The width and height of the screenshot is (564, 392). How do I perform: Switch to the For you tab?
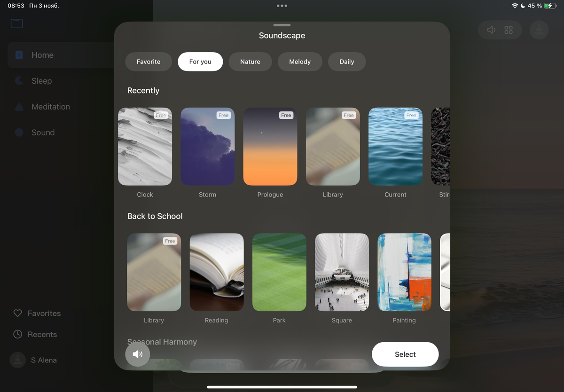pyautogui.click(x=200, y=62)
